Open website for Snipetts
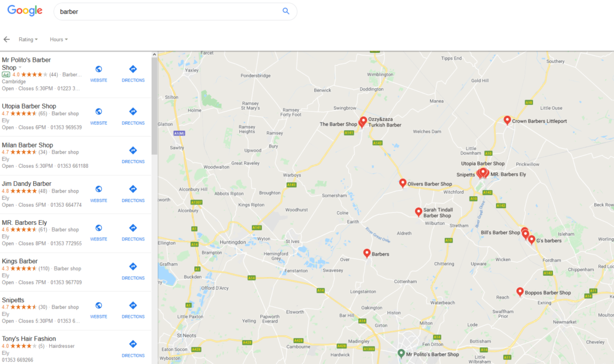614x364 pixels. pos(99,309)
